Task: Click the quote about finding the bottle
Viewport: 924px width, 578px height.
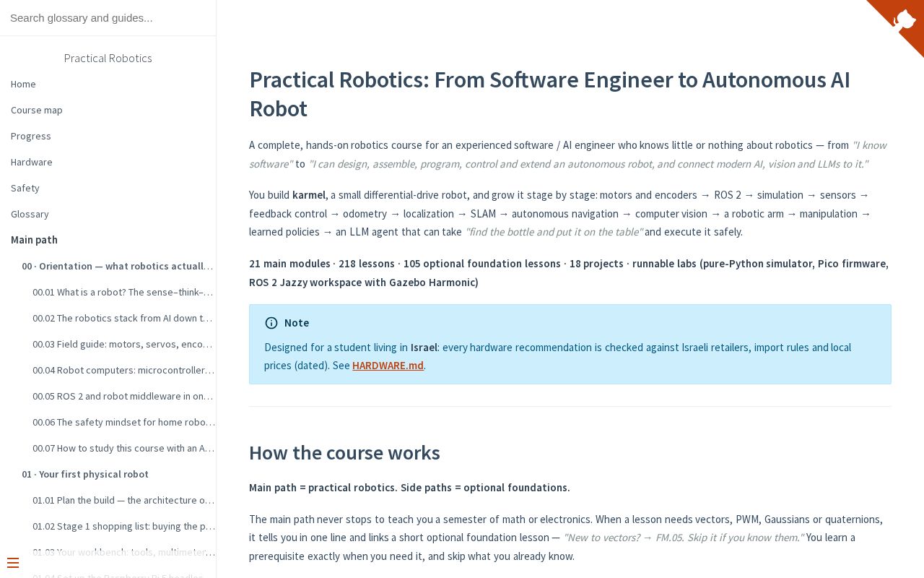Action: (x=554, y=232)
